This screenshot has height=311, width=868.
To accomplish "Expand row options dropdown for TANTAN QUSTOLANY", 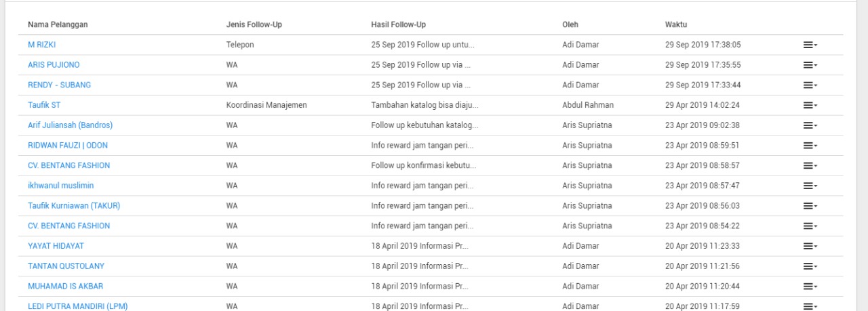I will click(810, 266).
